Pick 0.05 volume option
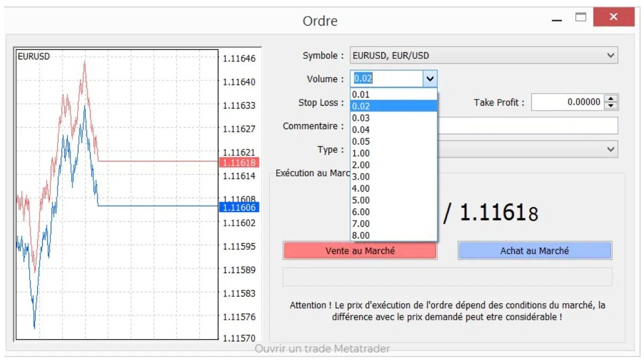Viewport: 644px width, 362px height. tap(393, 141)
